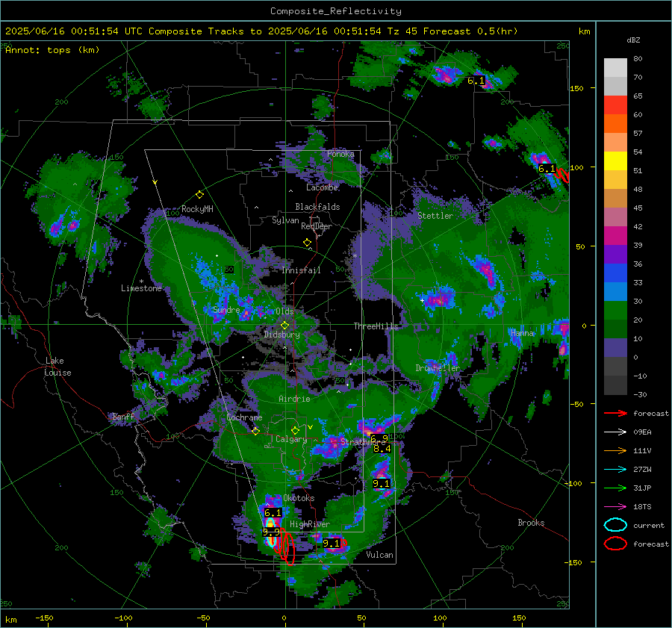
Task: Click the 9.1 storm top label below Strathmore
Action: [x=381, y=484]
